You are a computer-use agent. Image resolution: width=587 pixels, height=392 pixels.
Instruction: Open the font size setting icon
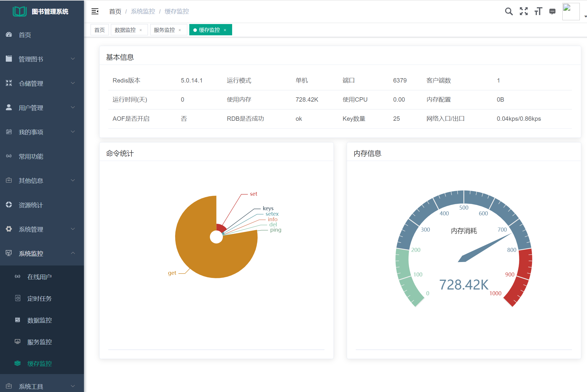(x=538, y=11)
